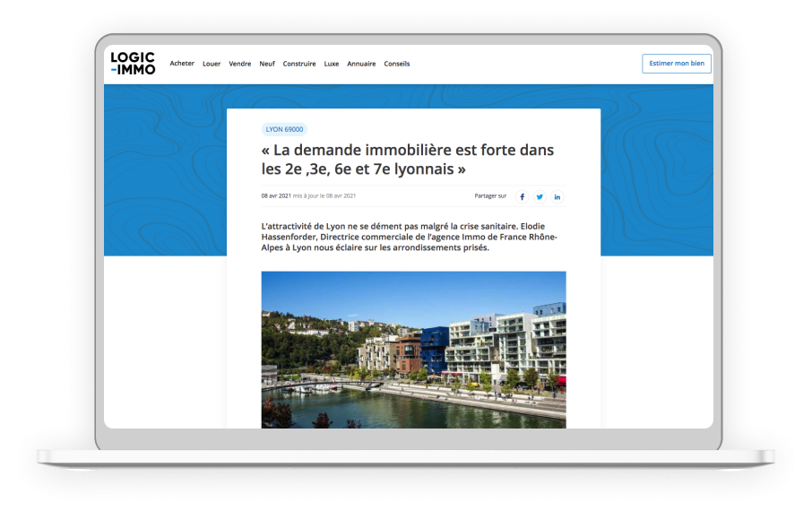The image size is (812, 511).
Task: Click the article headline about demande immobilière
Action: 408,159
